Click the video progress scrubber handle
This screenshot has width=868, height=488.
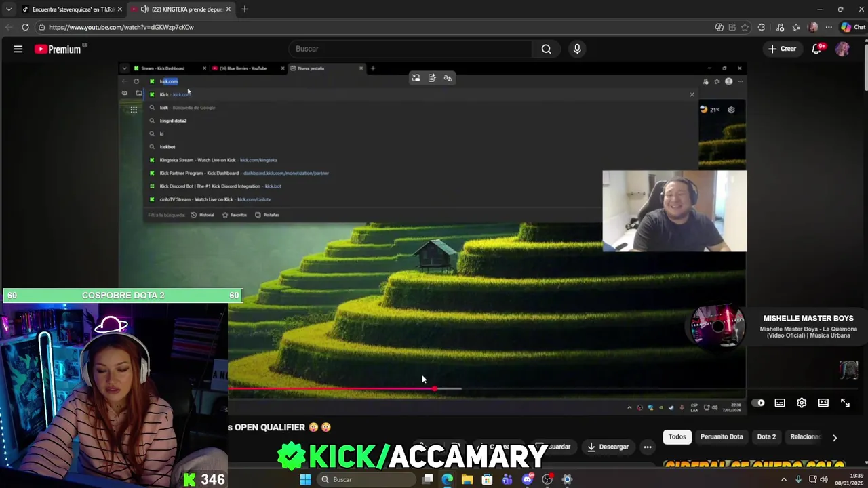(x=434, y=388)
